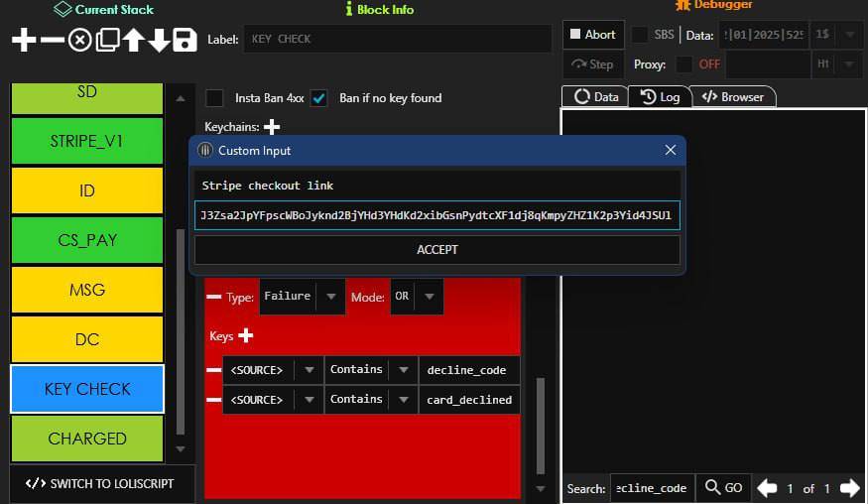Viewport: 868px width, 504px height.
Task: Click the Label input field
Action: tap(398, 40)
